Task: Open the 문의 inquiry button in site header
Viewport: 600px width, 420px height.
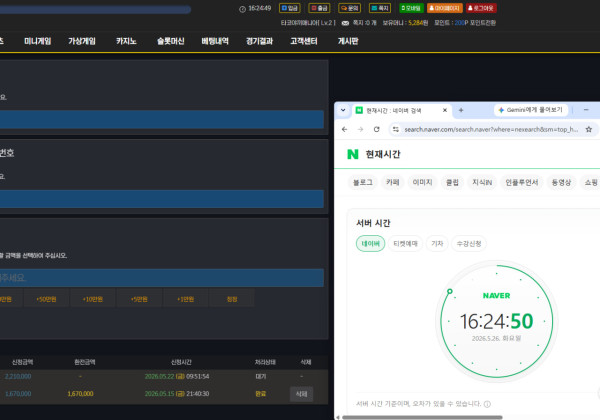Action: (349, 8)
